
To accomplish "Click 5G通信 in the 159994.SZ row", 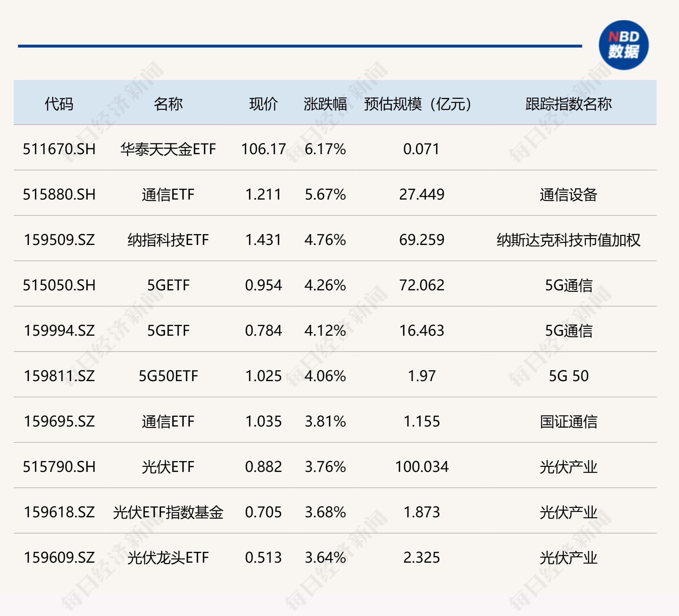I will (568, 331).
